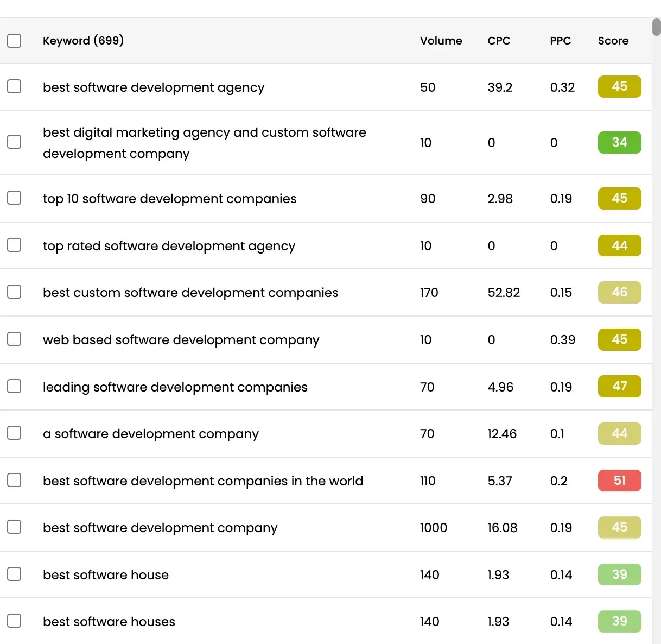Open keyword "best software development companies in the world"
The image size is (661, 644).
pyautogui.click(x=203, y=481)
